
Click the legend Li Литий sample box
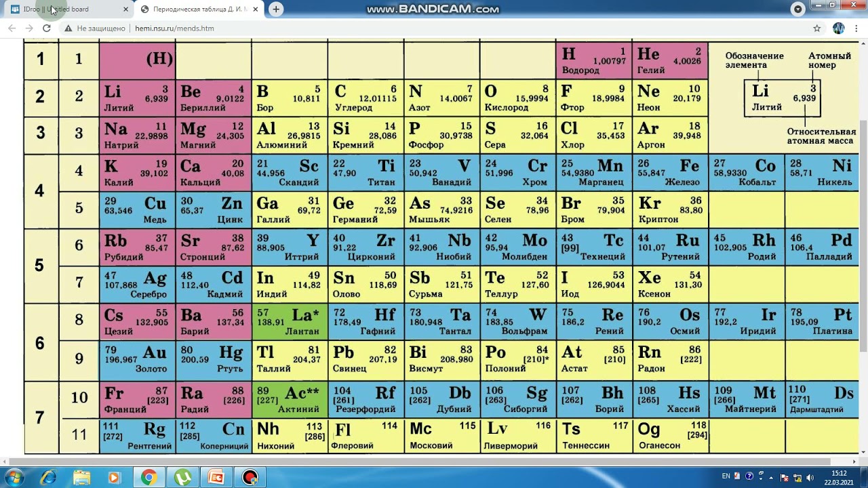tap(782, 98)
